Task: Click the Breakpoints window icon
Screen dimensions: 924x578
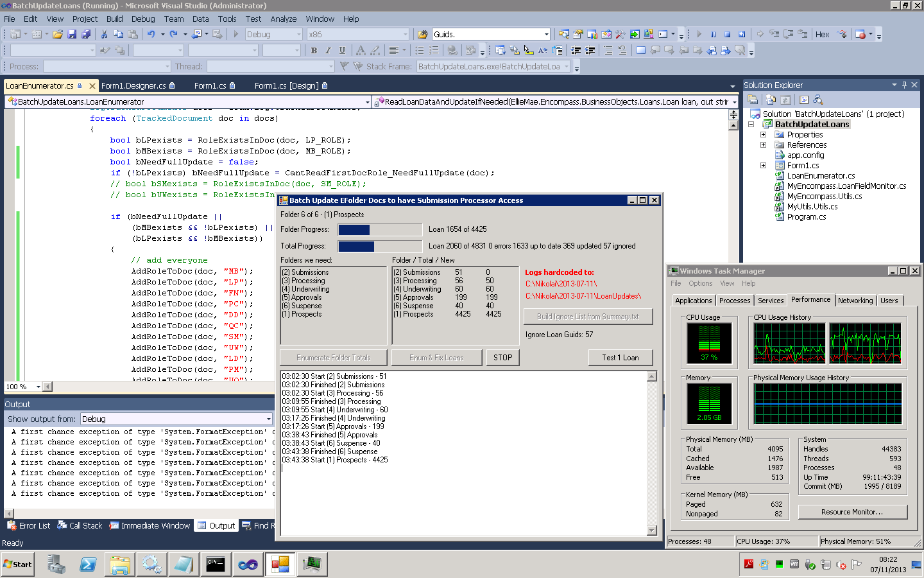Action: [860, 34]
